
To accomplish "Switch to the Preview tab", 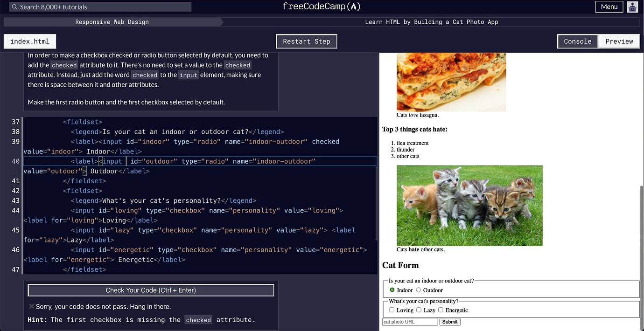I will pyautogui.click(x=619, y=41).
